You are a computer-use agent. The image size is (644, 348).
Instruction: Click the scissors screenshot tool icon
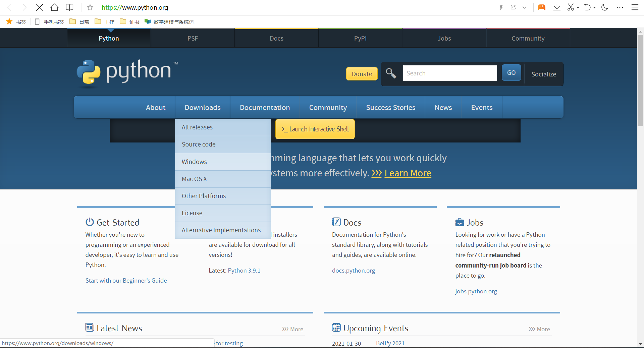(571, 7)
